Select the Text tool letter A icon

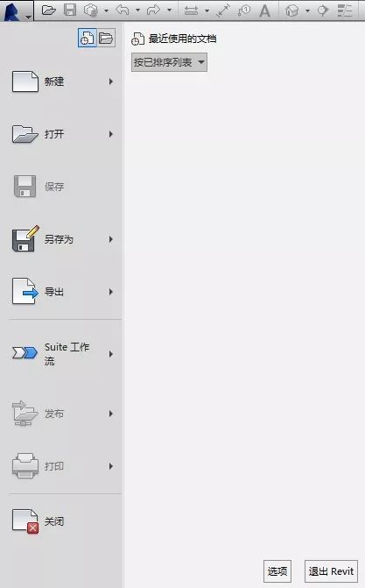pos(264,11)
